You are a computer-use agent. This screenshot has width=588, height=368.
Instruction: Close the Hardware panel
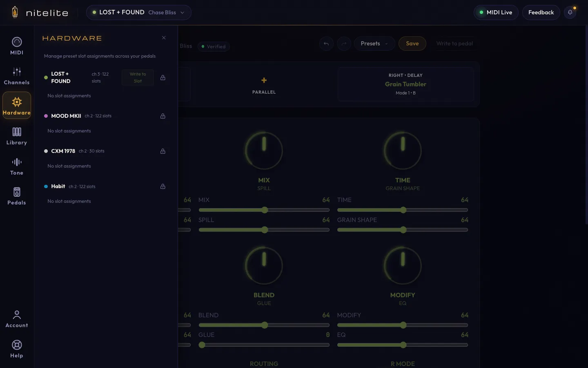[164, 38]
